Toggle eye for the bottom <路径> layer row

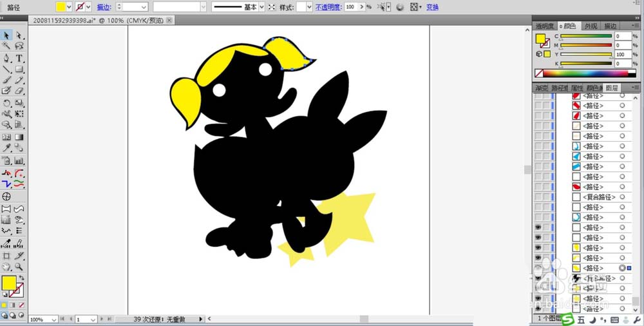click(x=538, y=309)
